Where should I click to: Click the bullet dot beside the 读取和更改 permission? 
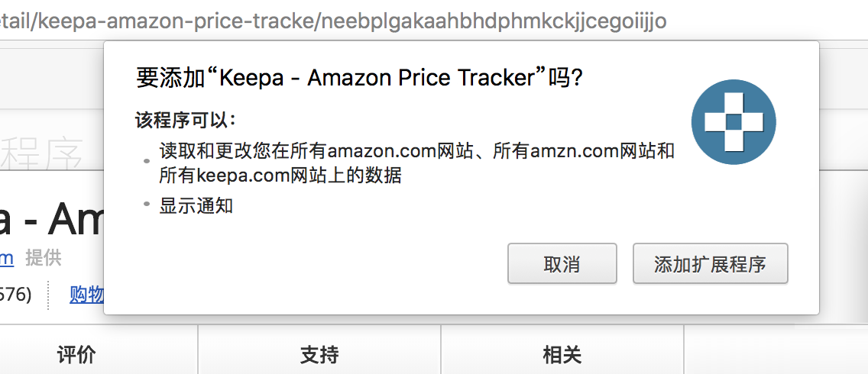pos(147,162)
